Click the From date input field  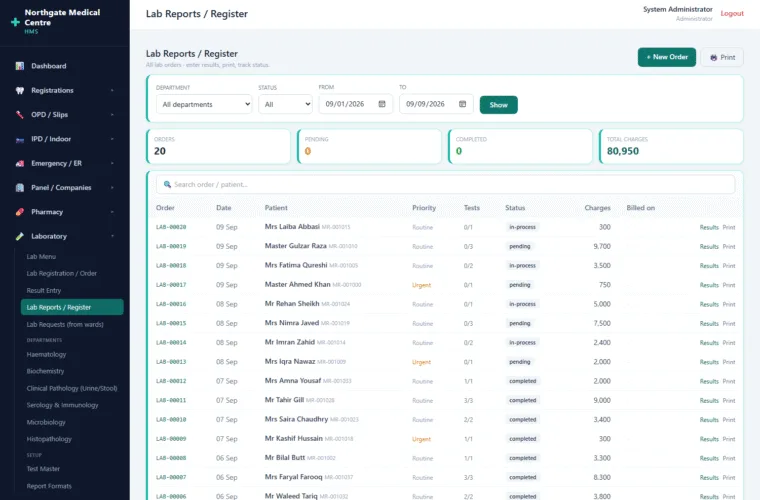pyautogui.click(x=355, y=104)
